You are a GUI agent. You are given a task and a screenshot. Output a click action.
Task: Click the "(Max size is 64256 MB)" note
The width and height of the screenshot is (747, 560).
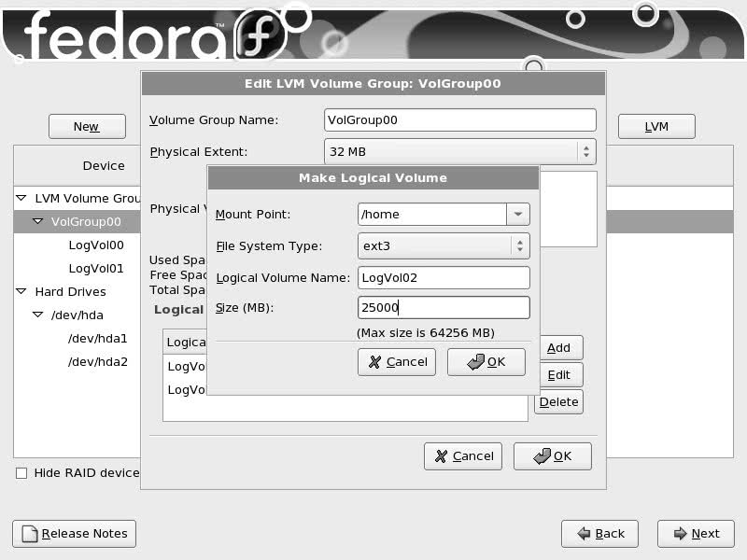pos(426,333)
